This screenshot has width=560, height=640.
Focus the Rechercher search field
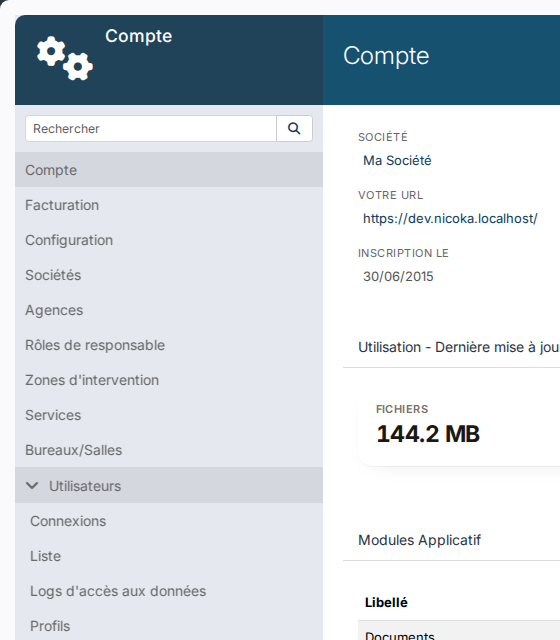(151, 129)
